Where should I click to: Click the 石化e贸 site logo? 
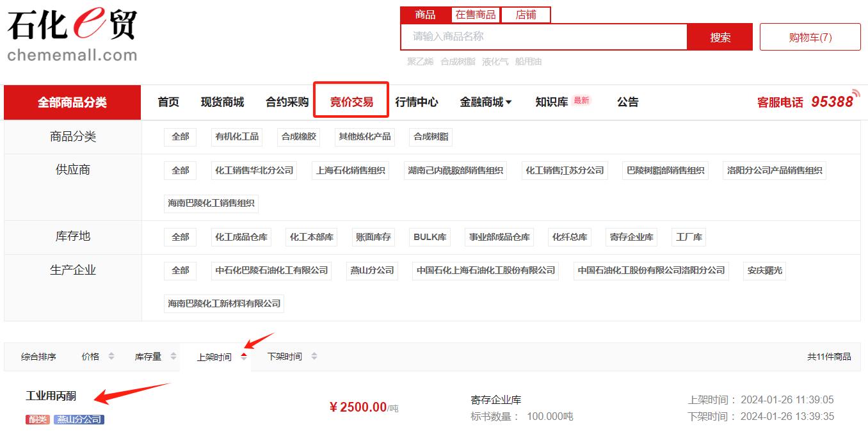click(x=72, y=35)
